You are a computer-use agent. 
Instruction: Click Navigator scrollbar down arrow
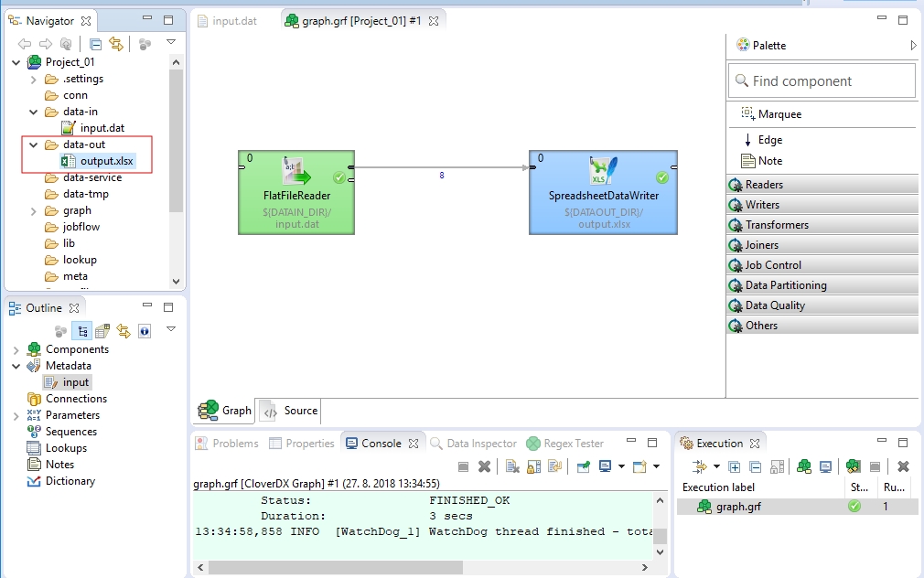[176, 282]
